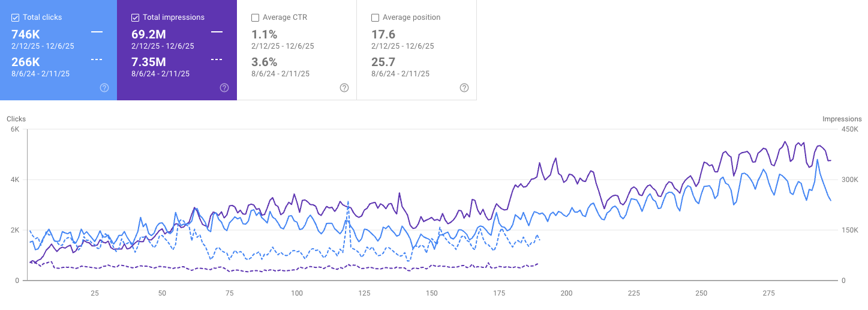Enable the Average position checkbox

[x=376, y=17]
